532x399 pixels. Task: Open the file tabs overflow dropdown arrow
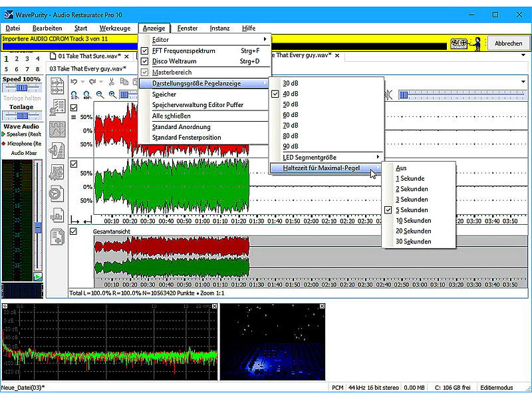[x=523, y=55]
